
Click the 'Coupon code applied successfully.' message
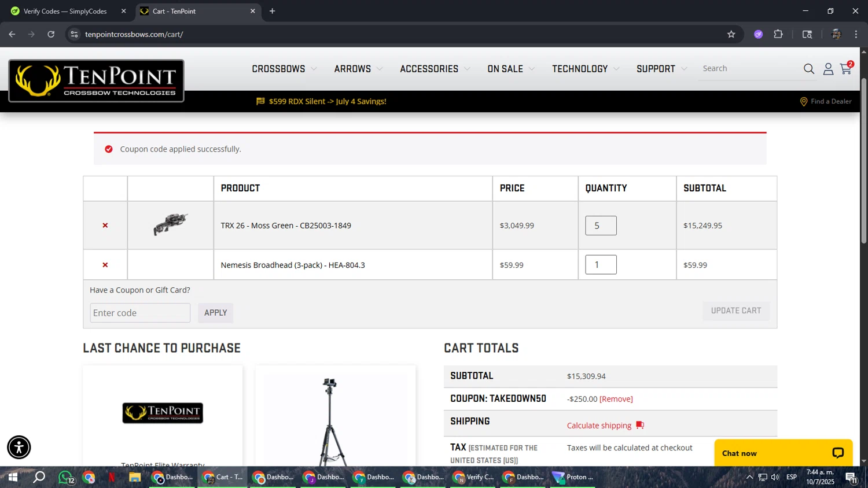click(x=181, y=149)
